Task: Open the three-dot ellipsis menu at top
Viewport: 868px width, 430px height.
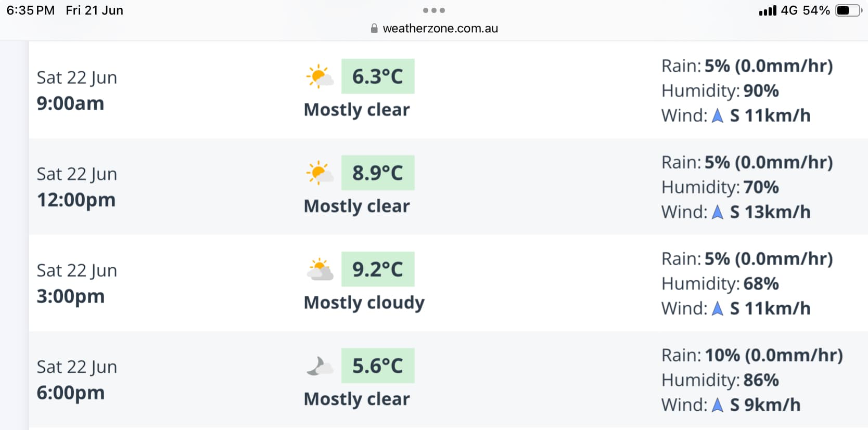Action: click(434, 9)
